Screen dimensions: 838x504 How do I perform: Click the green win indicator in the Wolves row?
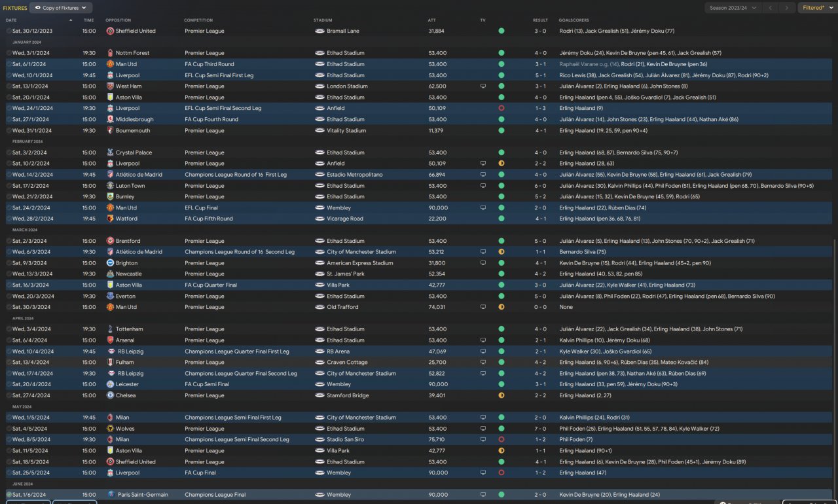[501, 429]
